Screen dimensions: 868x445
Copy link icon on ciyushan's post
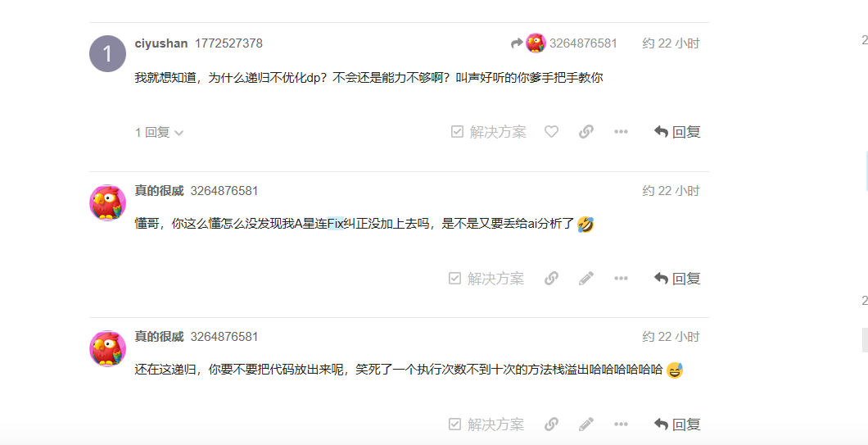click(586, 132)
